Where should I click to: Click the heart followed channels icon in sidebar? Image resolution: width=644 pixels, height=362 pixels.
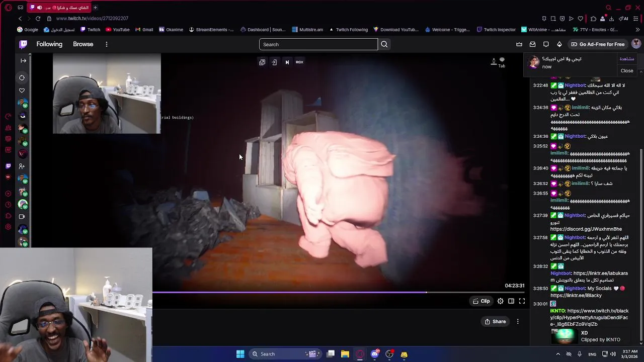(22, 90)
